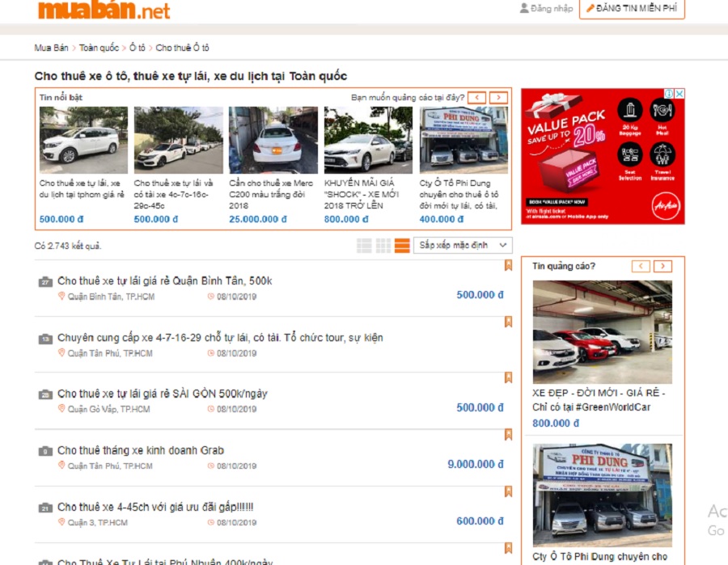
Task: Open KHUYẾN MÃI GIÁ SHOCK car thumbnail
Action: pyautogui.click(x=368, y=140)
